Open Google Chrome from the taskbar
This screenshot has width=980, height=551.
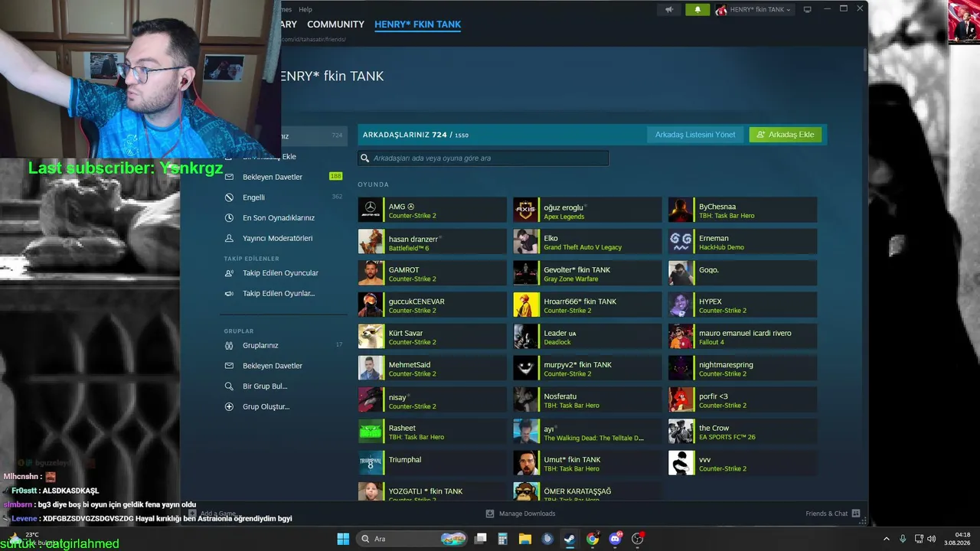click(x=593, y=539)
